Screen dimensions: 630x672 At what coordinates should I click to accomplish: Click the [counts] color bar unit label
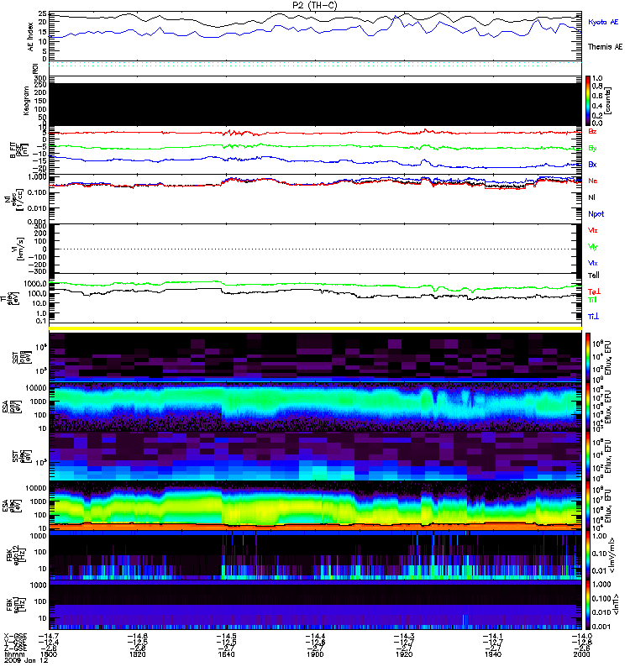608,101
